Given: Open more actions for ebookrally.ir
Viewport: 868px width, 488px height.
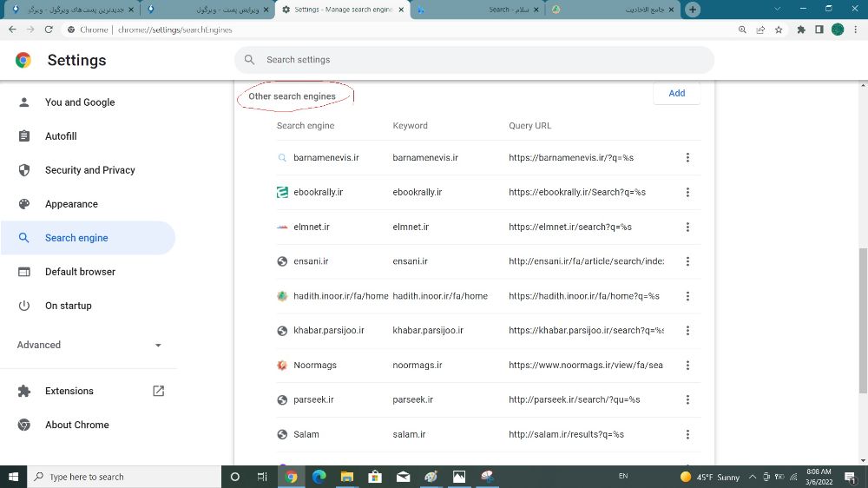Looking at the screenshot, I should click(687, 192).
